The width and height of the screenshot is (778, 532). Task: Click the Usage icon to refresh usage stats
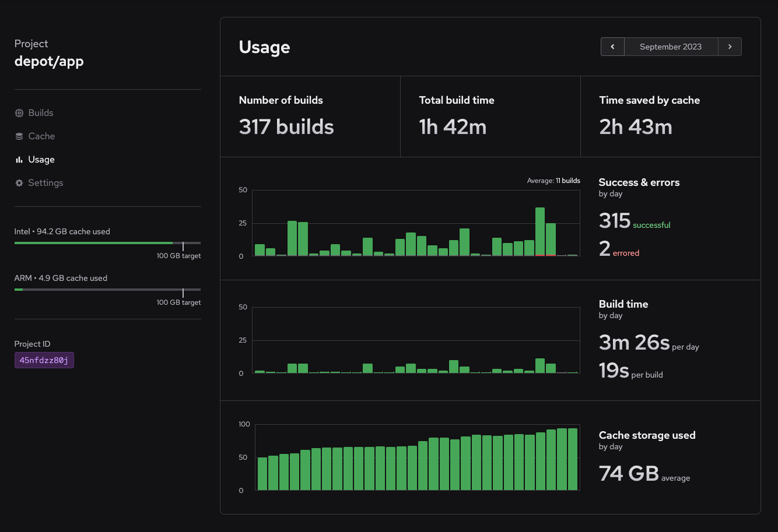[18, 159]
